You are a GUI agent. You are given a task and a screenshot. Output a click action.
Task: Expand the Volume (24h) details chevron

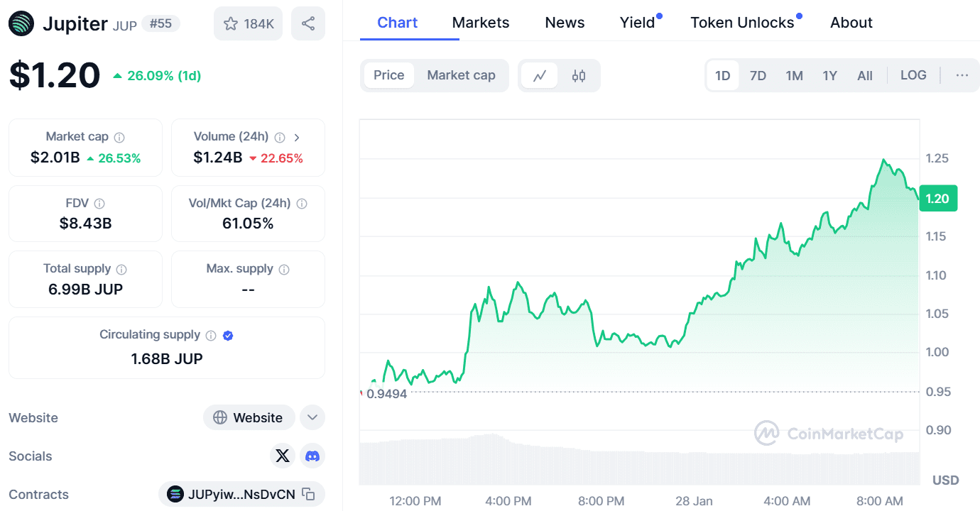click(x=298, y=136)
